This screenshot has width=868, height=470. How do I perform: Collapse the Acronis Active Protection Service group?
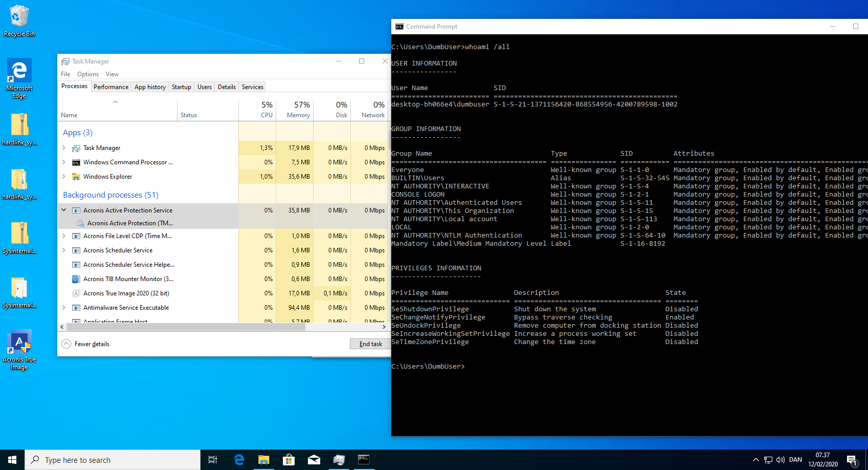click(x=64, y=210)
